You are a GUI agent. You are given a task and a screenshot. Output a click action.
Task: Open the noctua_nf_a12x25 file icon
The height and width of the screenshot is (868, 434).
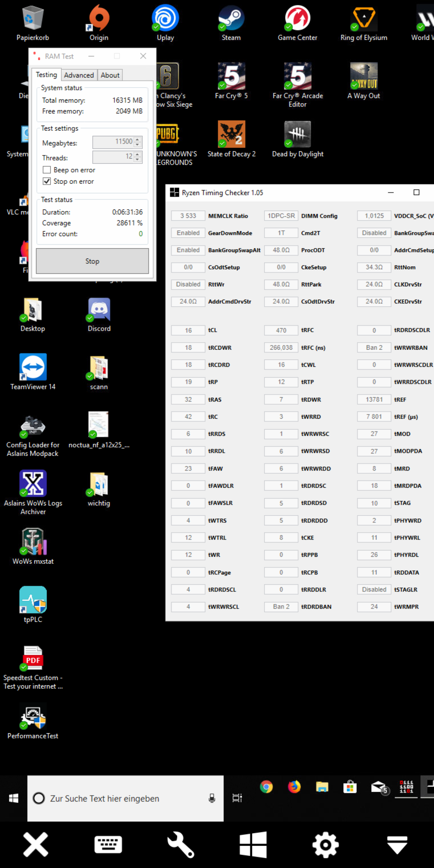pyautogui.click(x=99, y=431)
